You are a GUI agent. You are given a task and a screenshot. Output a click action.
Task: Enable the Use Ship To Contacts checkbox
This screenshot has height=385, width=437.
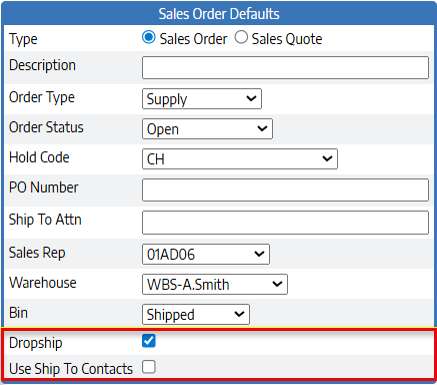149,367
